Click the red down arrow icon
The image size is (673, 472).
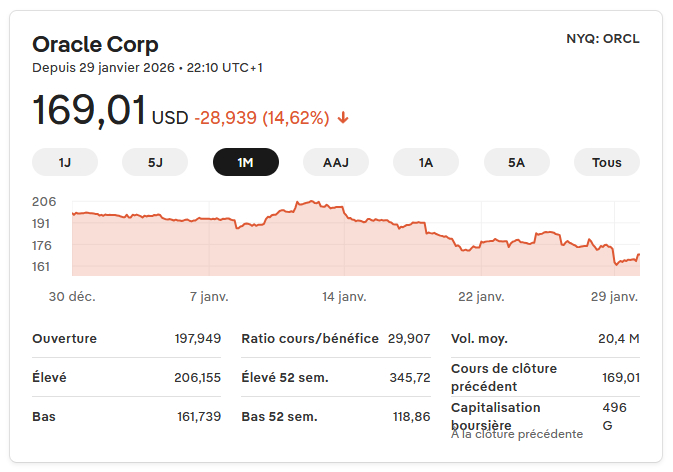pyautogui.click(x=343, y=118)
